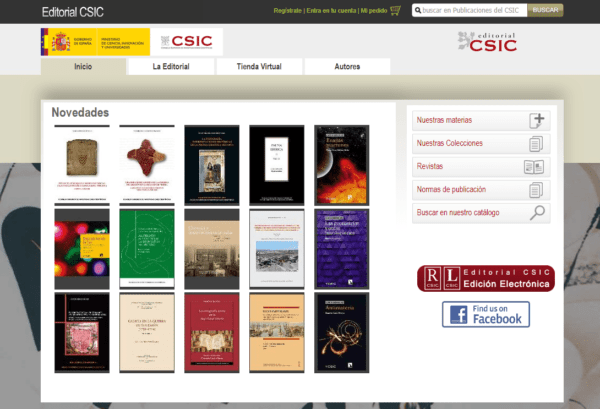Open the orange book with harbor painting
Viewport: 600px width, 409px height.
pyautogui.click(x=277, y=332)
